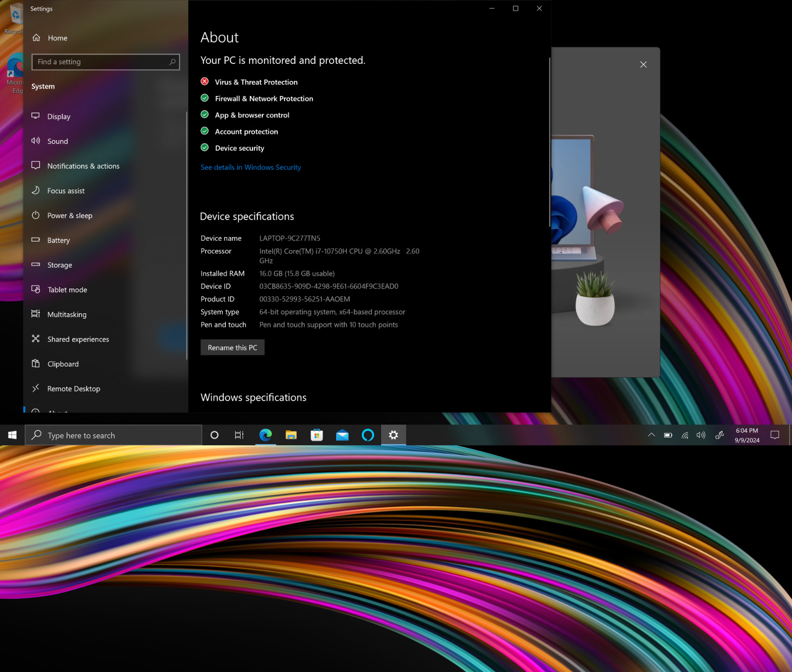This screenshot has width=792, height=672.
Task: Expand the hidden system tray icons chevron
Action: (x=651, y=435)
